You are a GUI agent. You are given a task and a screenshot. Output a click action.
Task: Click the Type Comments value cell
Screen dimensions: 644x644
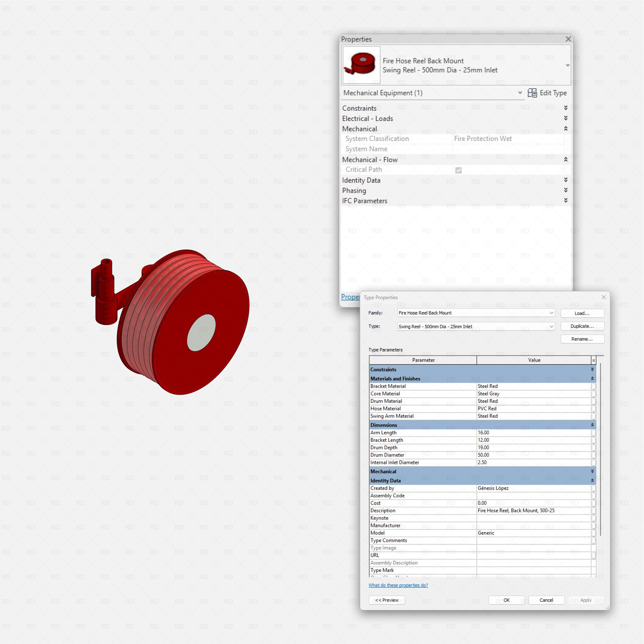point(534,540)
